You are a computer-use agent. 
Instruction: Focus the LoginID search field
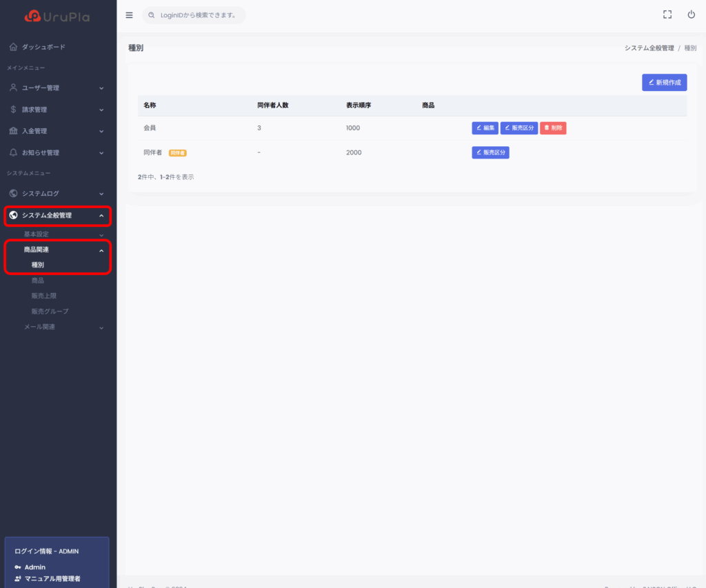tap(198, 14)
